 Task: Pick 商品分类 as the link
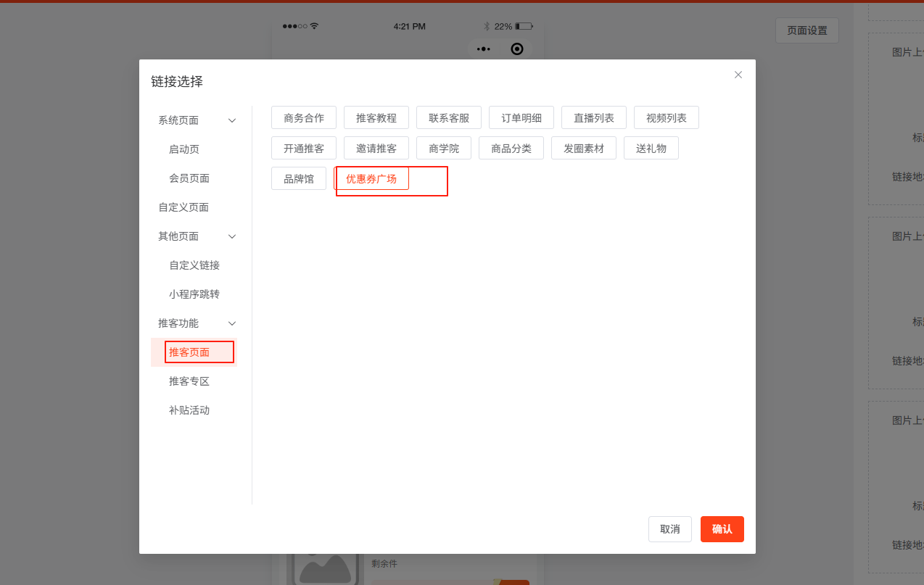point(511,148)
